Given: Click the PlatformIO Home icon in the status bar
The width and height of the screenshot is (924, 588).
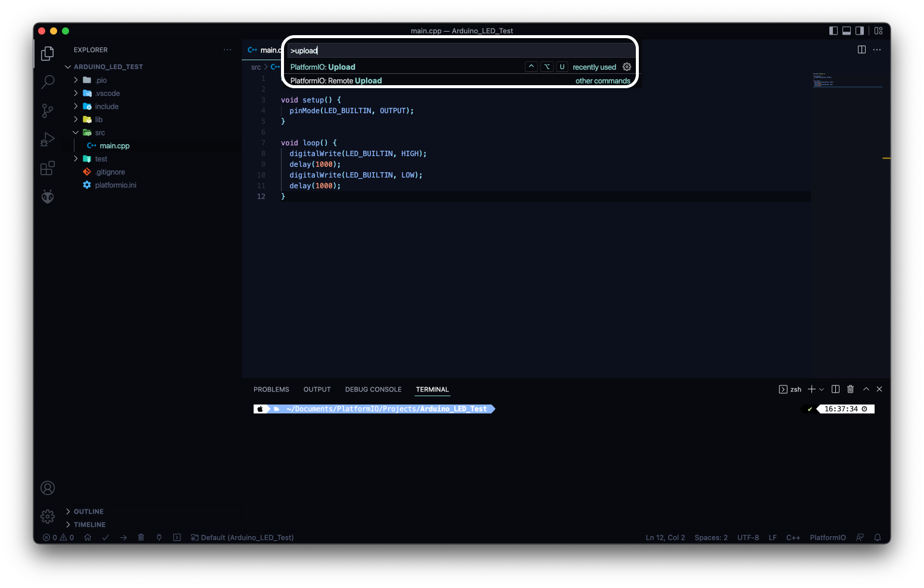Looking at the screenshot, I should coord(88,537).
